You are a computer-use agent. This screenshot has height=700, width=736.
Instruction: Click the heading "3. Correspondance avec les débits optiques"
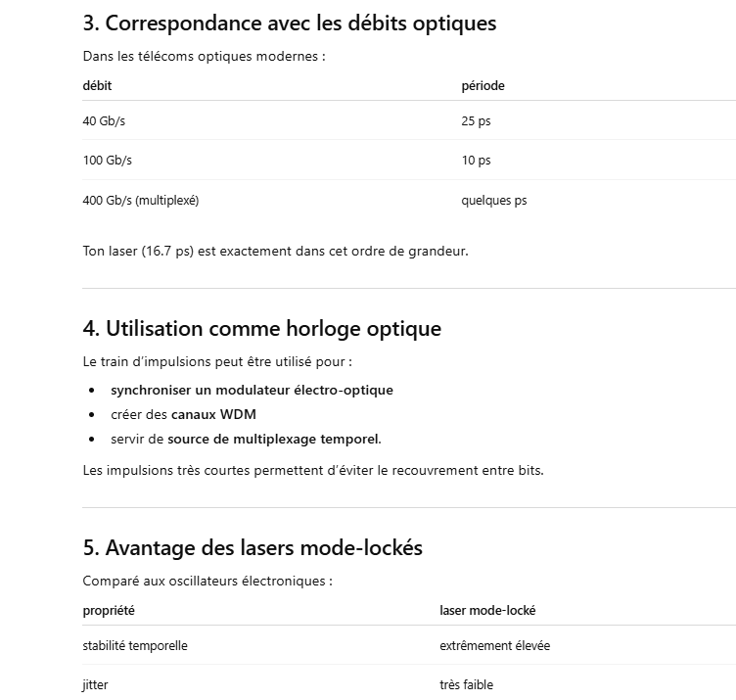290,23
